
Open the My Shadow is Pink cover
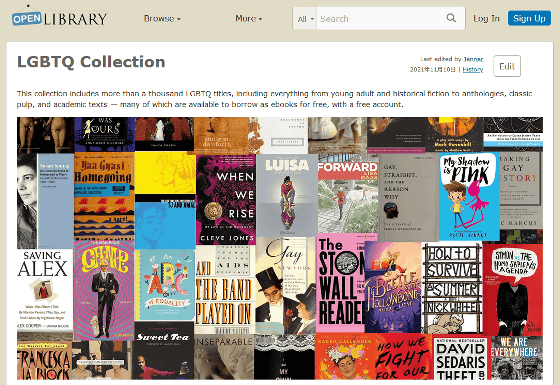(469, 196)
